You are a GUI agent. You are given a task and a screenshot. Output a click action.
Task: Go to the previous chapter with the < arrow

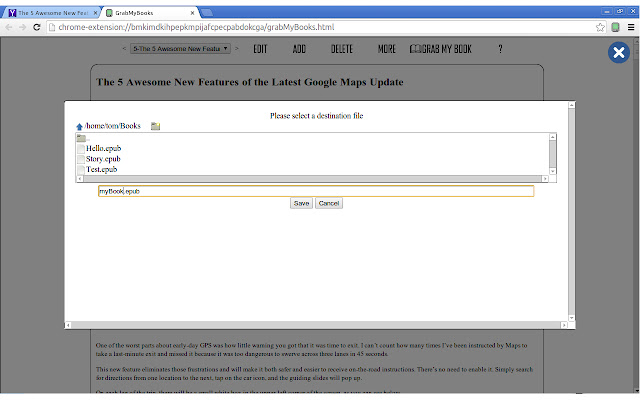124,49
